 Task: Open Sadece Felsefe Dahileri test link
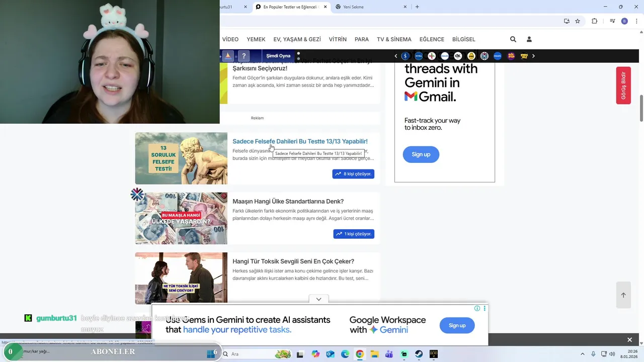300,141
